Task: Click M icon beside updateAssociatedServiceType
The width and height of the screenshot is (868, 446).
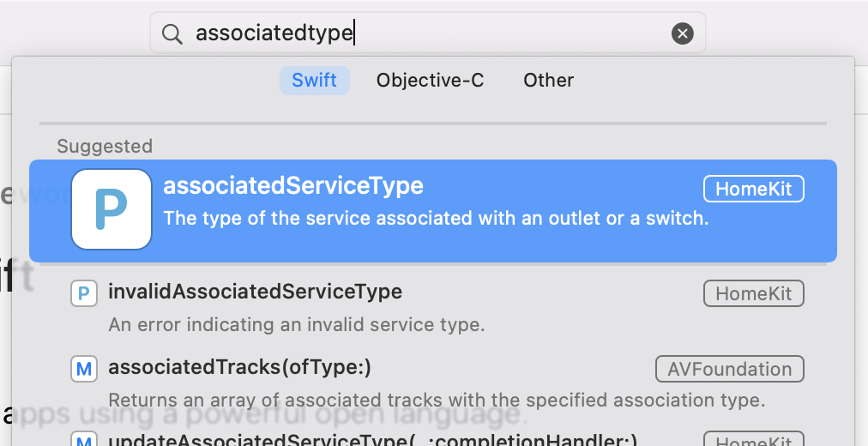Action: (83, 441)
